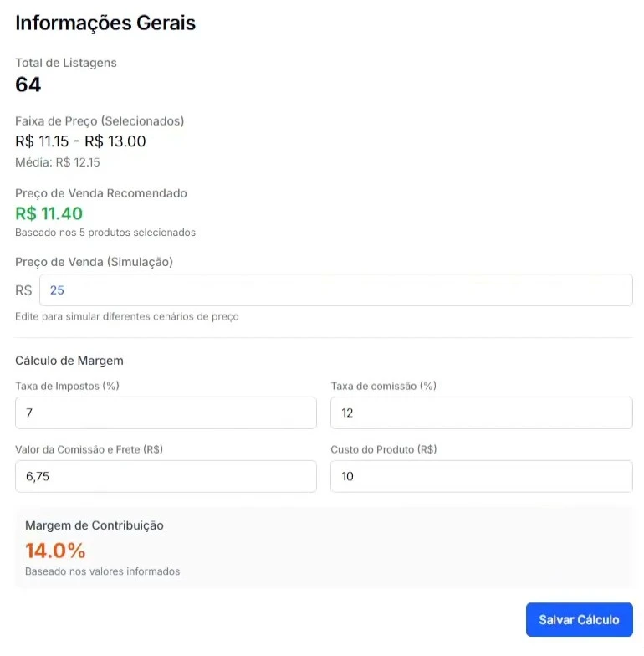Screen dimensions: 644x656
Task: Click the Média: R$ 12.15 text
Action: pyautogui.click(x=57, y=162)
